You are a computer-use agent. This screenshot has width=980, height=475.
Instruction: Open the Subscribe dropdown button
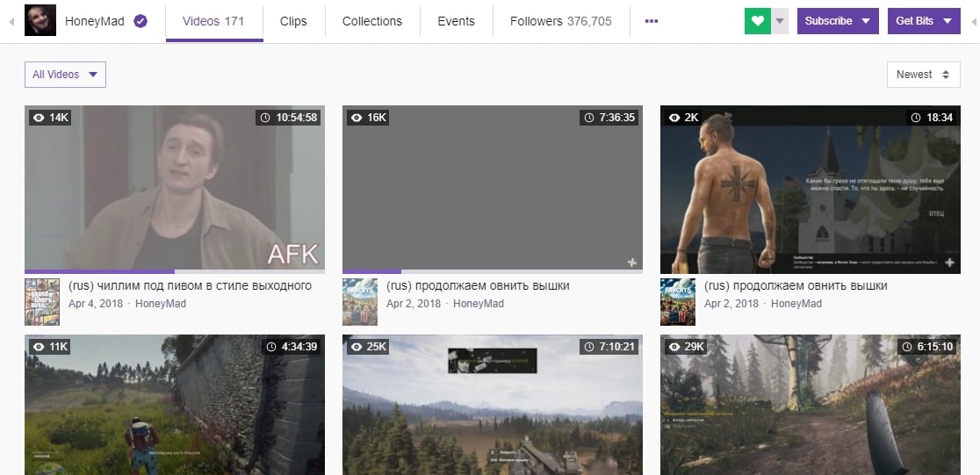tap(838, 21)
